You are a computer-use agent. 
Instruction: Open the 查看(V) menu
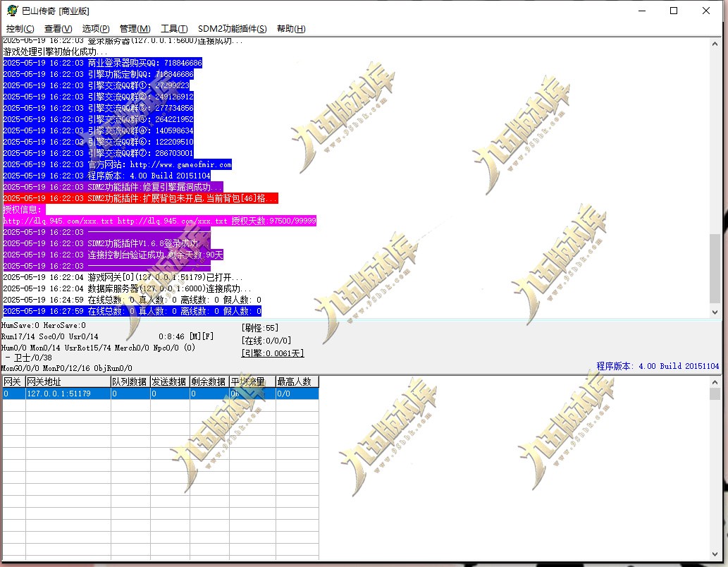(x=58, y=29)
